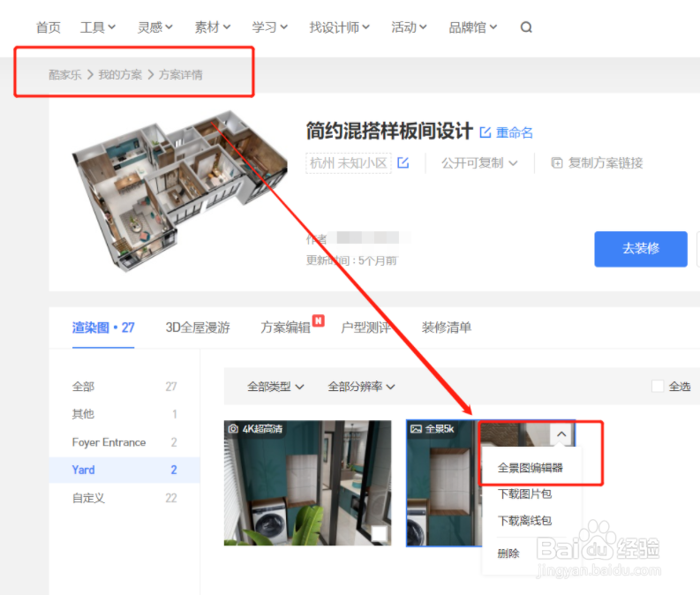Open the 工具 dropdown menu
700x595 pixels.
98,27
